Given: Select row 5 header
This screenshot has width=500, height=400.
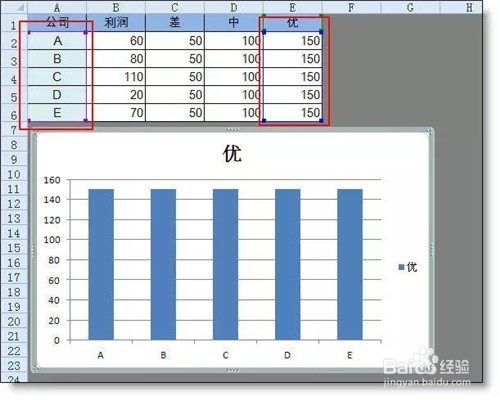Looking at the screenshot, I should pyautogui.click(x=14, y=95).
